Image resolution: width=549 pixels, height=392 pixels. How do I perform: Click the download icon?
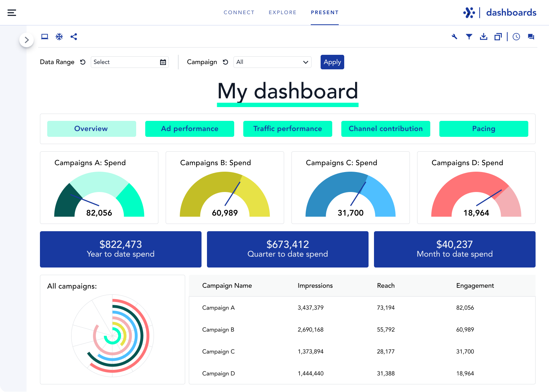tap(484, 37)
